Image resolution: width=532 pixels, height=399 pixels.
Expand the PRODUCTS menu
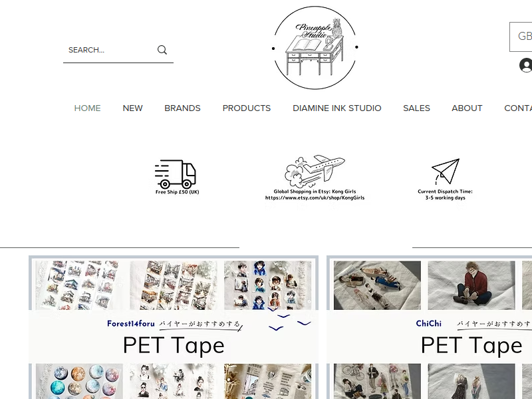[x=247, y=108]
